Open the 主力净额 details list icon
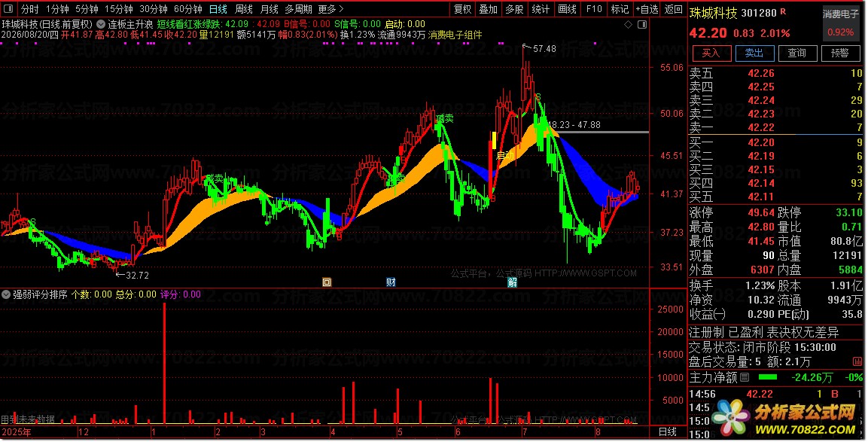This screenshot has width=868, height=442. pos(745,378)
